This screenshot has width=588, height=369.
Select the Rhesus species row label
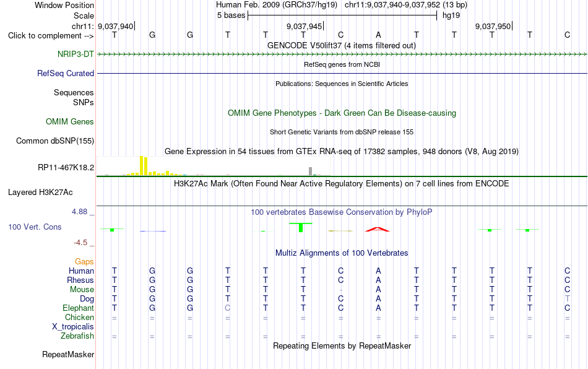[80, 280]
